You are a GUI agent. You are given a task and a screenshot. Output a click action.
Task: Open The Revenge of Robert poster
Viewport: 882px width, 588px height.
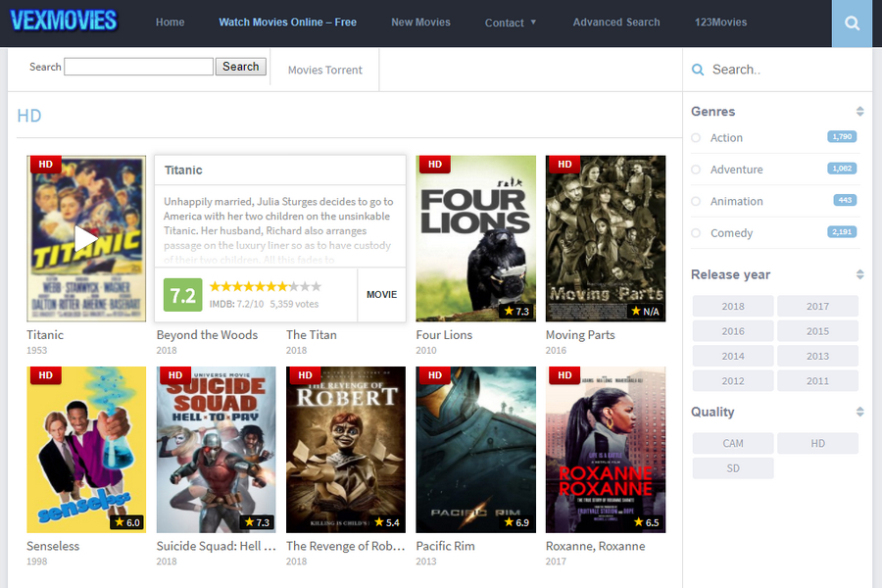[346, 450]
